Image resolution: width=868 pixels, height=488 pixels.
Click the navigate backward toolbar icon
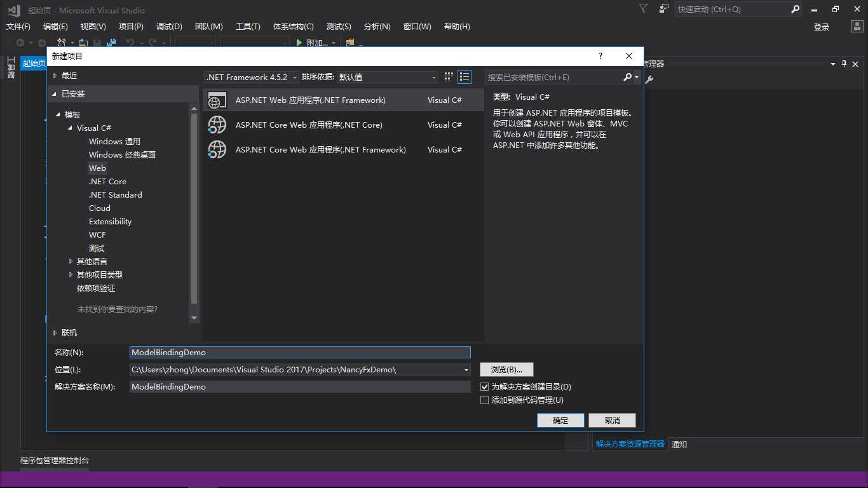20,43
